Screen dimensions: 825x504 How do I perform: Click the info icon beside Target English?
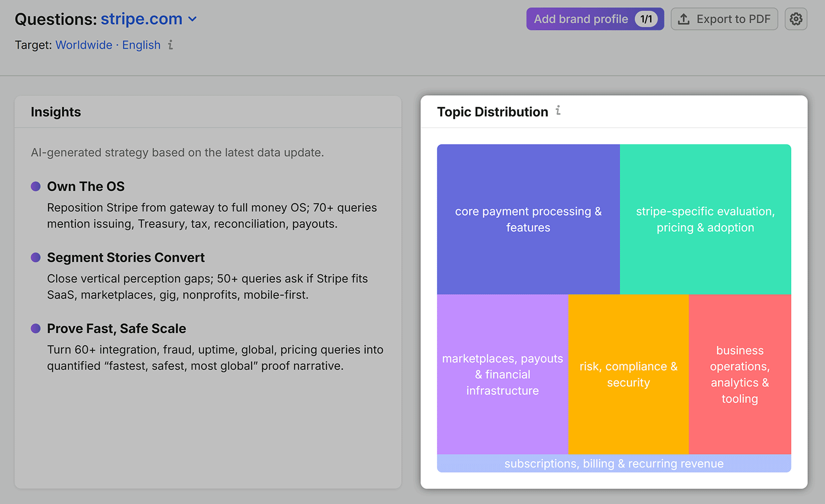pos(170,45)
